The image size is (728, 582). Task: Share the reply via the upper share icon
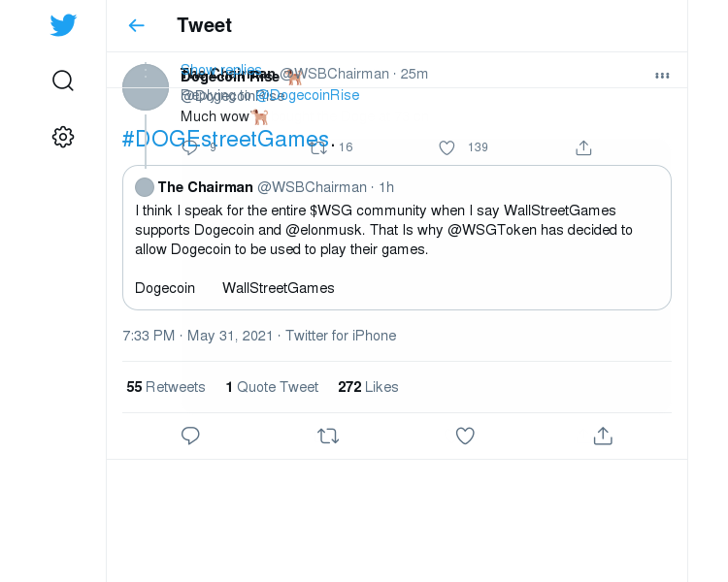tap(583, 148)
